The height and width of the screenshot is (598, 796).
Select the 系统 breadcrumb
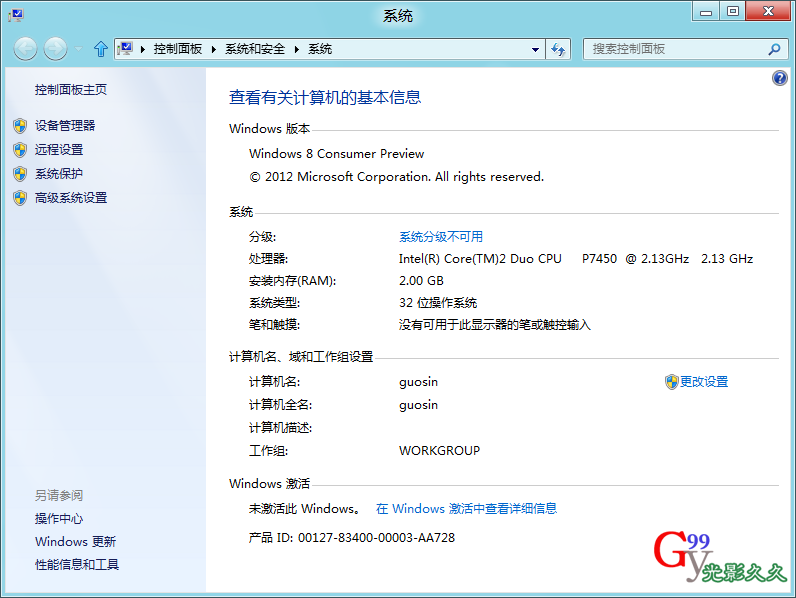click(320, 49)
